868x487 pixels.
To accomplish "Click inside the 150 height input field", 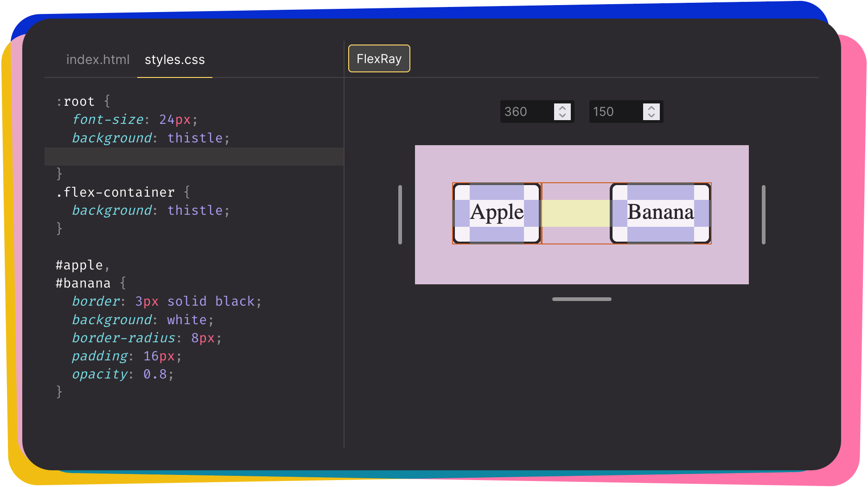I will 612,111.
